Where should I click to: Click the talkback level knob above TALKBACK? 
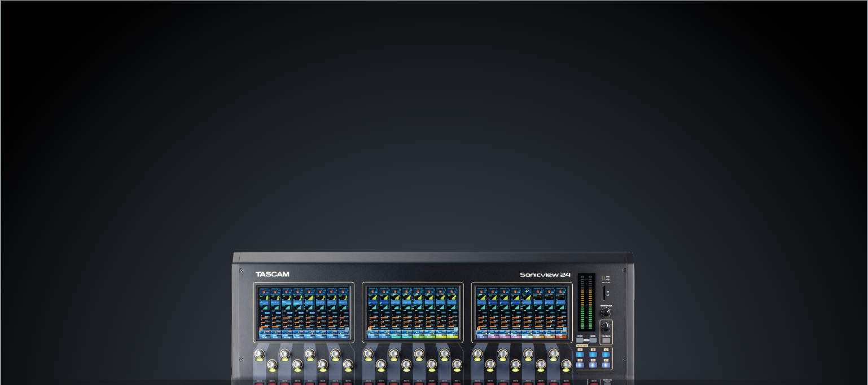pyautogui.click(x=606, y=327)
